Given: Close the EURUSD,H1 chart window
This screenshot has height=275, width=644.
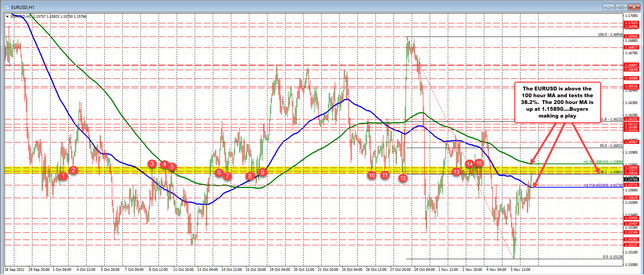Looking at the screenshot, I should point(634,7).
